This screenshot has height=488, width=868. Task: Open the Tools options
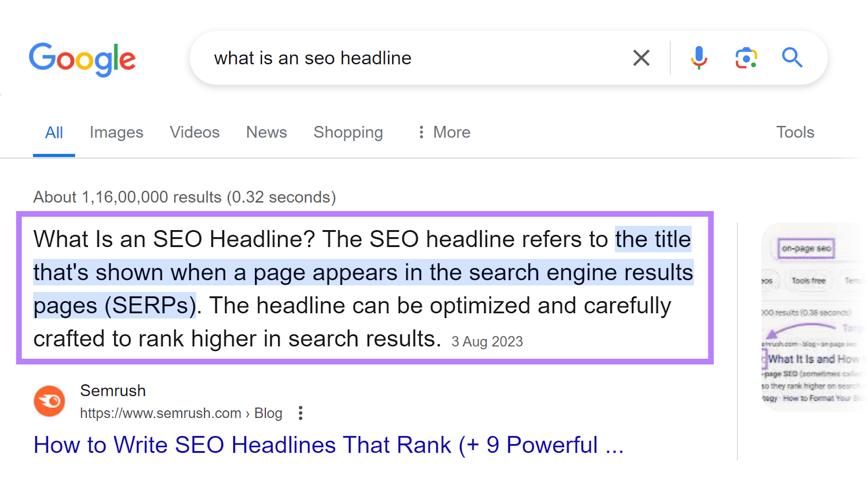click(x=795, y=132)
